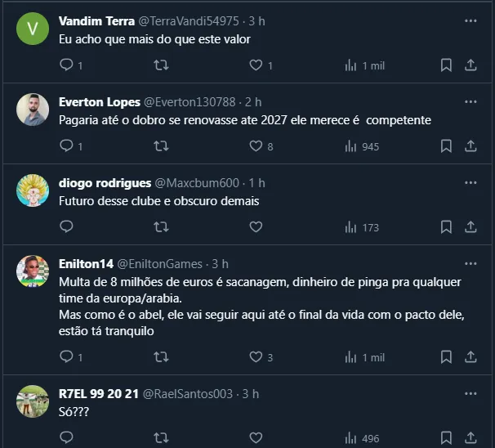The image size is (495, 448).
Task: Retweet Everton Lopes' tweet
Action: [161, 146]
